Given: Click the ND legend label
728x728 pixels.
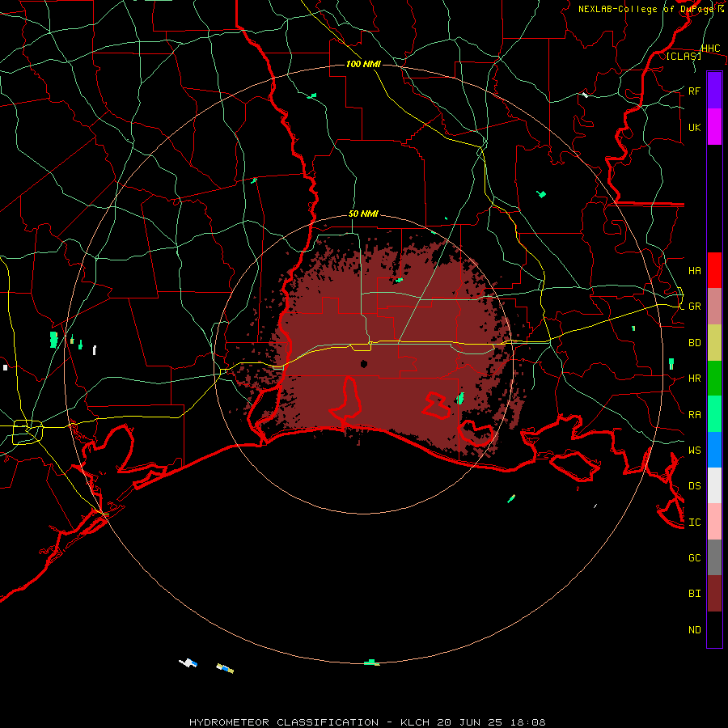Looking at the screenshot, I should pyautogui.click(x=694, y=630).
